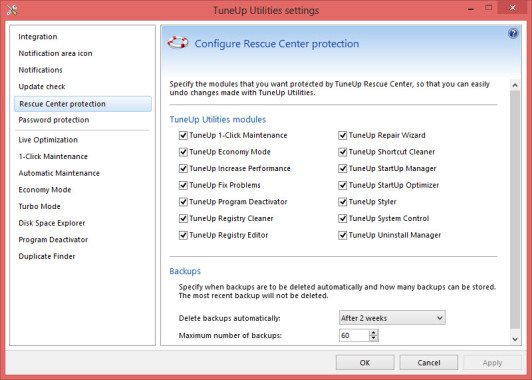Open Update check settings

(x=42, y=87)
